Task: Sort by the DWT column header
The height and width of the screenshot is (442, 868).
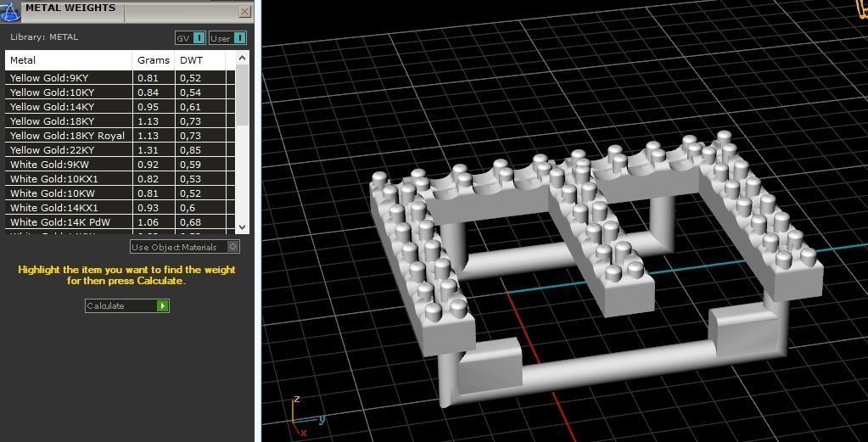Action: click(200, 60)
